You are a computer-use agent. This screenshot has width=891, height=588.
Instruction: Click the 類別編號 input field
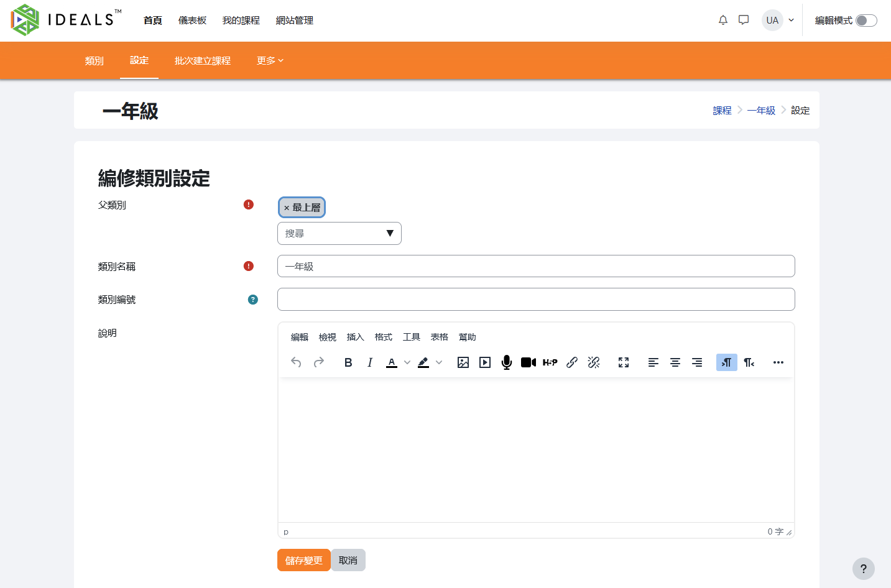pos(535,299)
